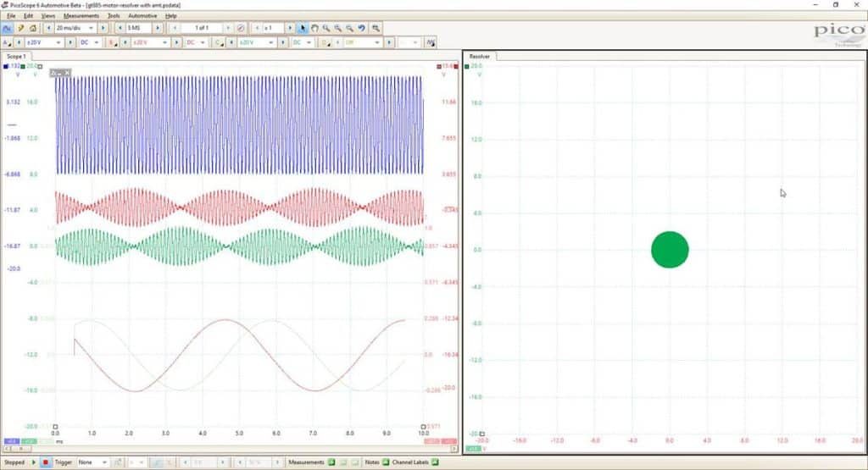Click the green channel axis marker in Resolver view
This screenshot has height=470, width=868.
click(467, 66)
